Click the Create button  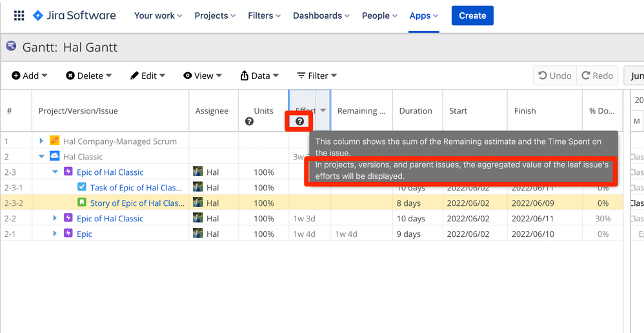472,15
